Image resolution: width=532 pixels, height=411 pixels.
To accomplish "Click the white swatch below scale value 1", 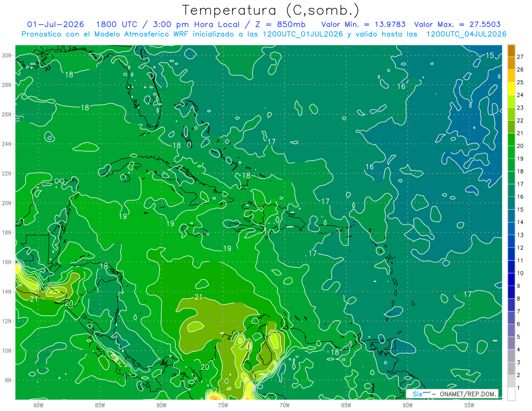I will [511, 394].
